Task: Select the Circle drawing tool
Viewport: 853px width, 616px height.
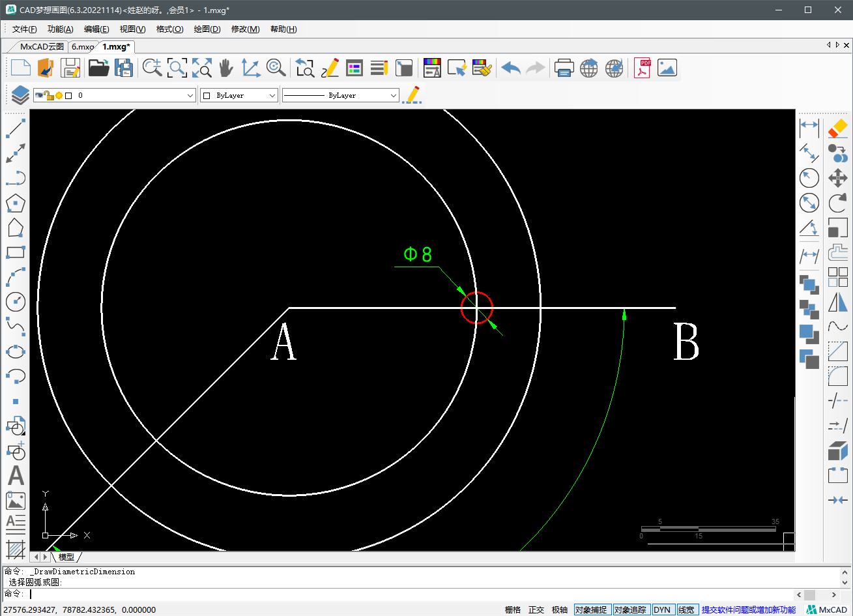Action: click(x=16, y=302)
